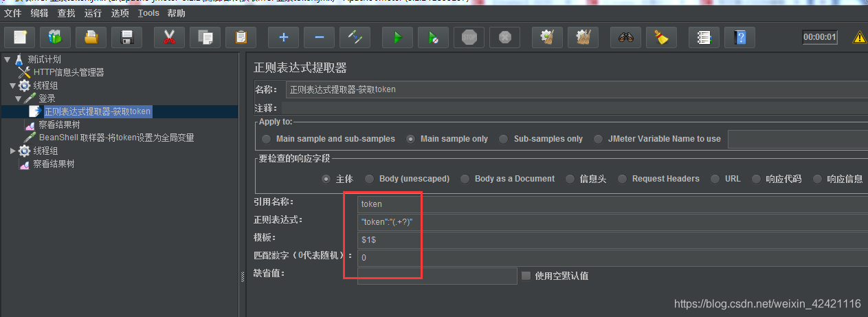Viewport: 868px width, 317px height.
Task: Open the 运行 menu
Action: (93, 13)
